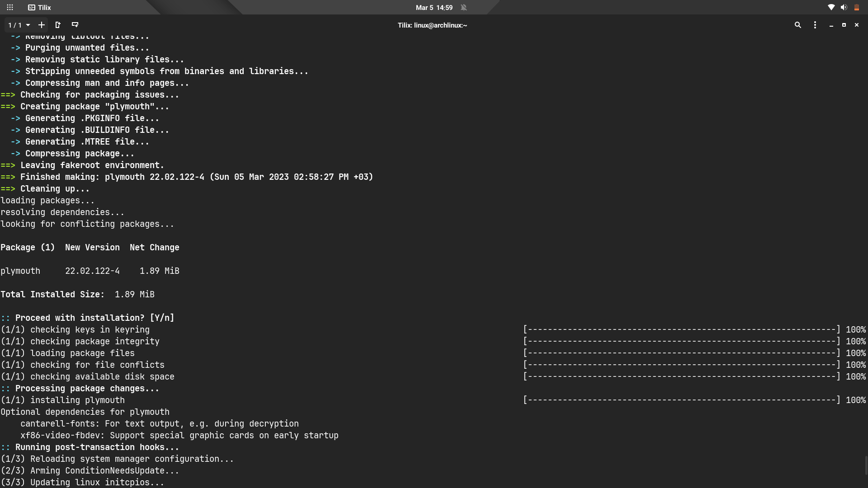Open the battery status indicator
868x488 pixels.
(x=856, y=7)
